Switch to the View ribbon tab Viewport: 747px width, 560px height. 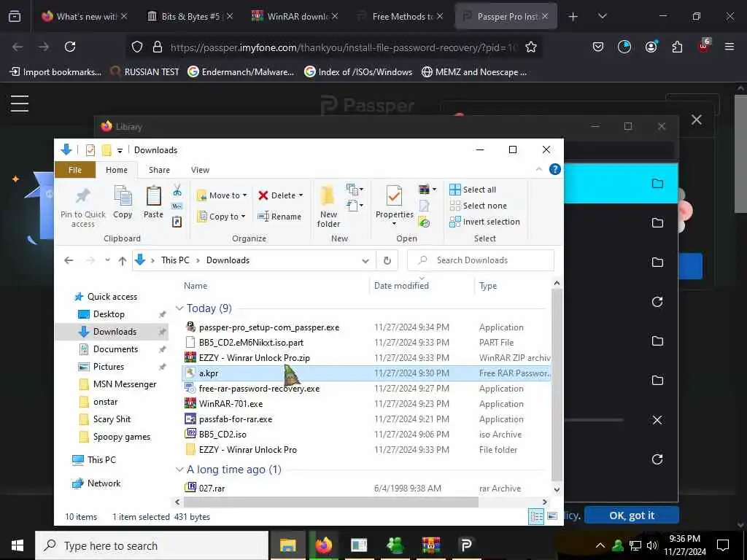click(200, 170)
